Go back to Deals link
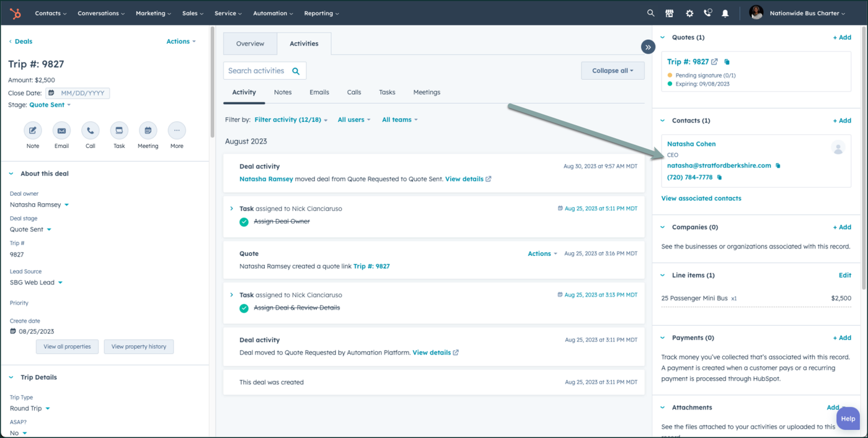The height and width of the screenshot is (438, 868). tap(20, 42)
